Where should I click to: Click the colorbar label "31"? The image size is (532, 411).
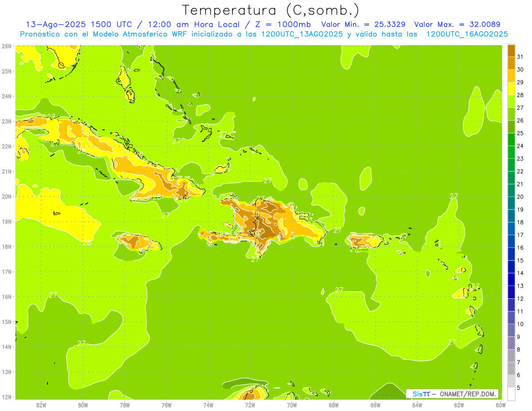(520, 57)
